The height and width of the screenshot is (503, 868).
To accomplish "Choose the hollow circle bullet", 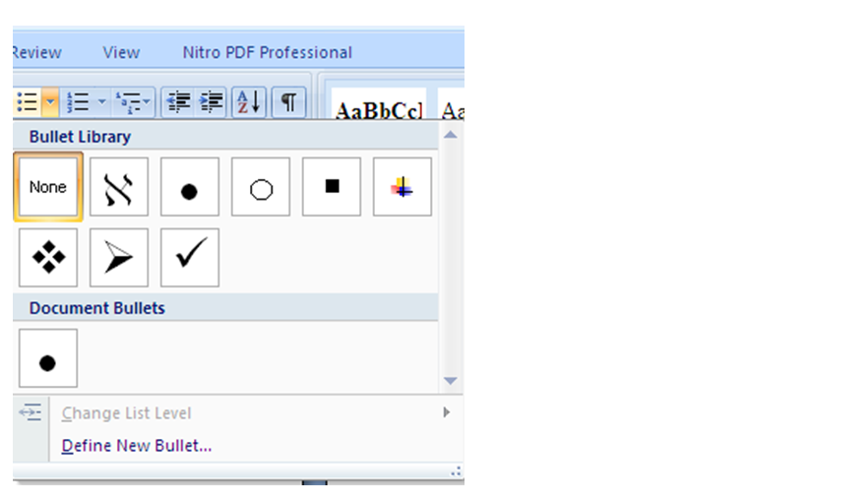I will pyautogui.click(x=261, y=187).
